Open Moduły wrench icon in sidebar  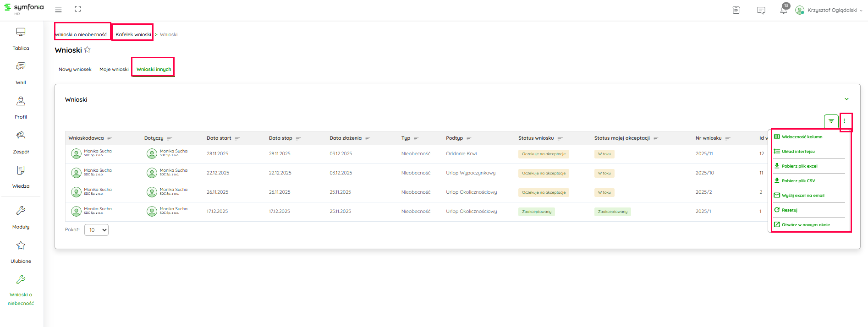(x=21, y=211)
